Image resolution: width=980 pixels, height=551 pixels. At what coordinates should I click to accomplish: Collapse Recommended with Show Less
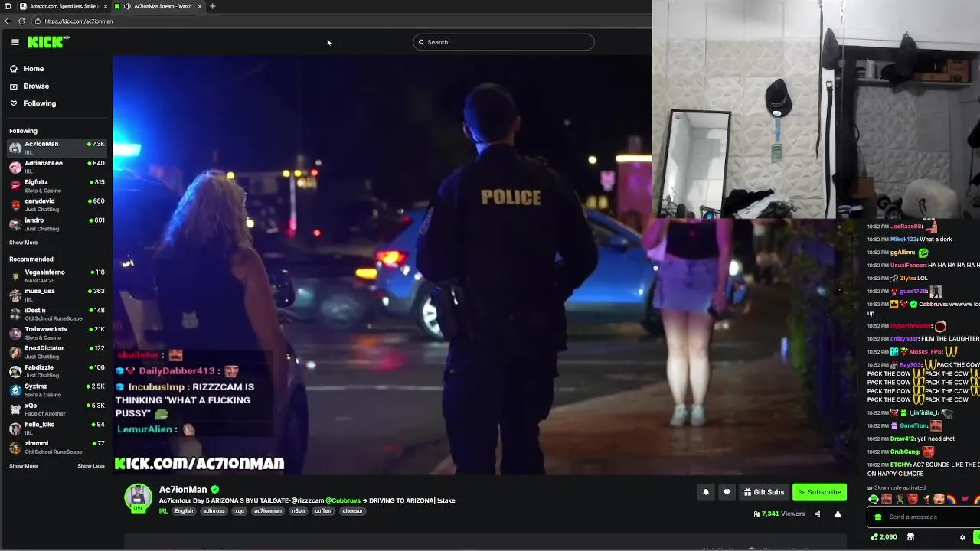click(x=90, y=466)
